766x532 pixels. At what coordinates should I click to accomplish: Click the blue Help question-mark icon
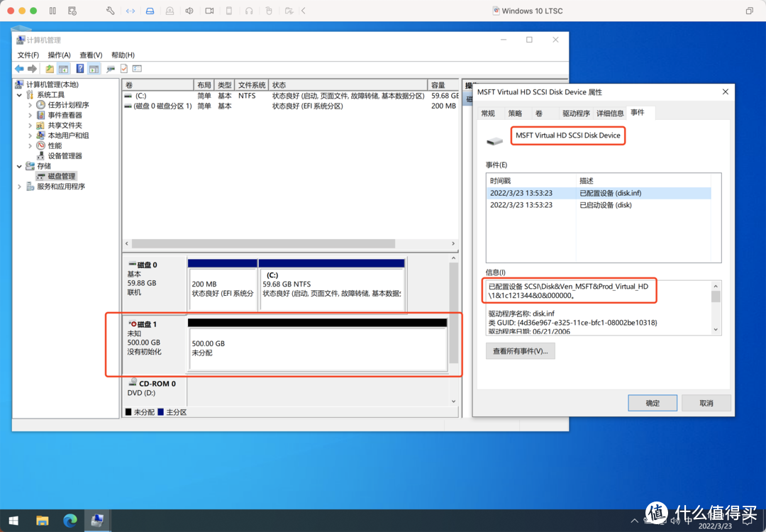80,69
